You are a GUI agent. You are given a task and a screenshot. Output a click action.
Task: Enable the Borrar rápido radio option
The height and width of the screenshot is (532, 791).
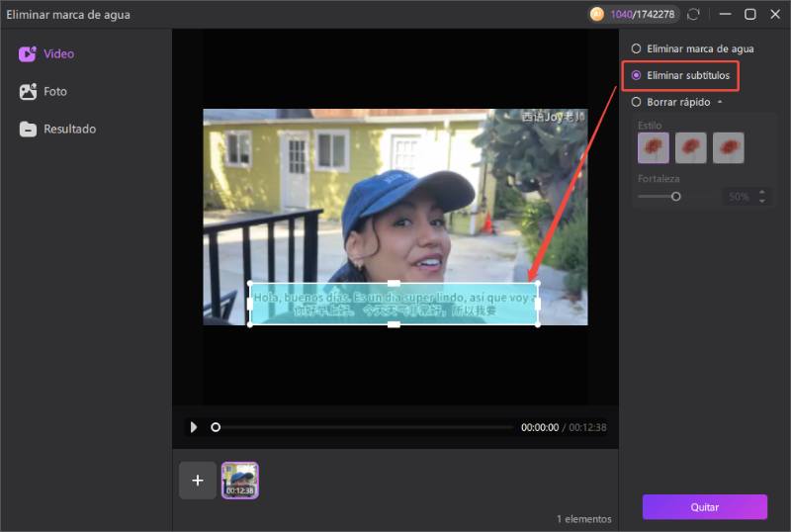point(637,102)
